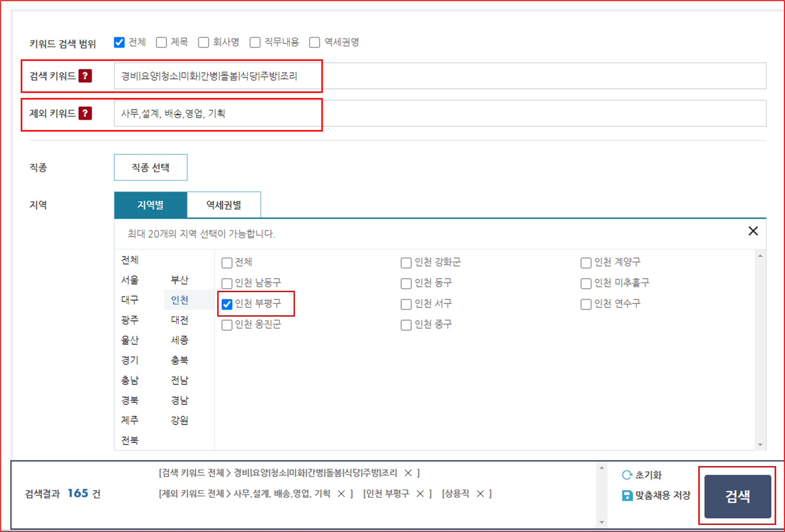Click the 초기화 reset link
785x532 pixels.
pyautogui.click(x=648, y=475)
